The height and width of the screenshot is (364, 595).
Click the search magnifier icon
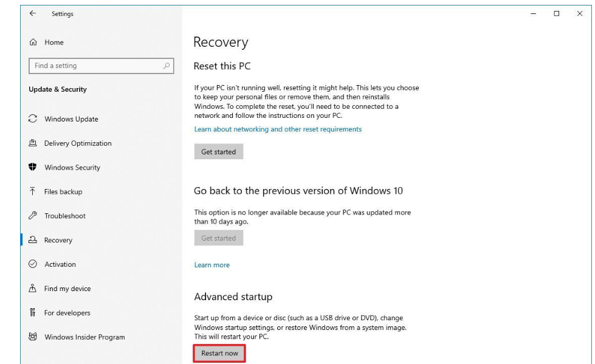coord(167,66)
